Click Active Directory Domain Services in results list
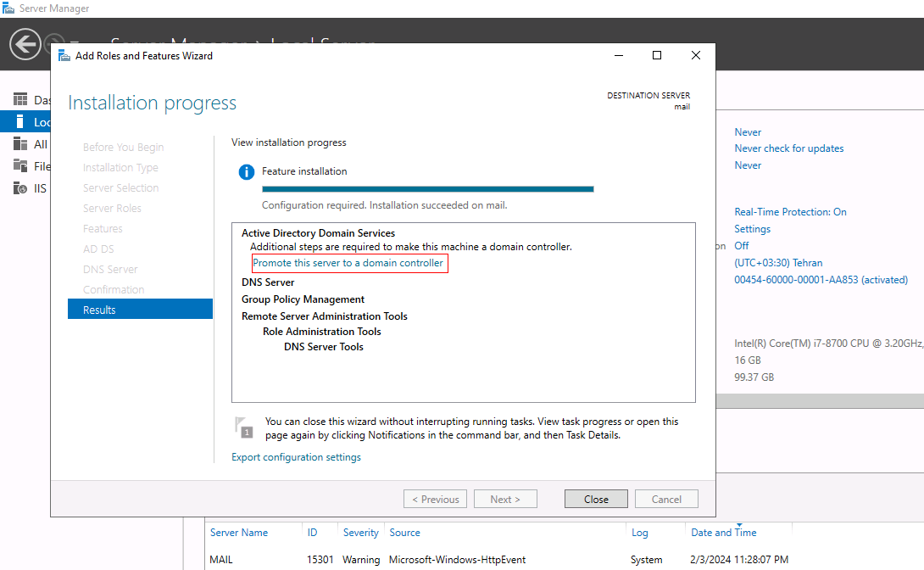Viewport: 924px width, 570px height. click(318, 233)
